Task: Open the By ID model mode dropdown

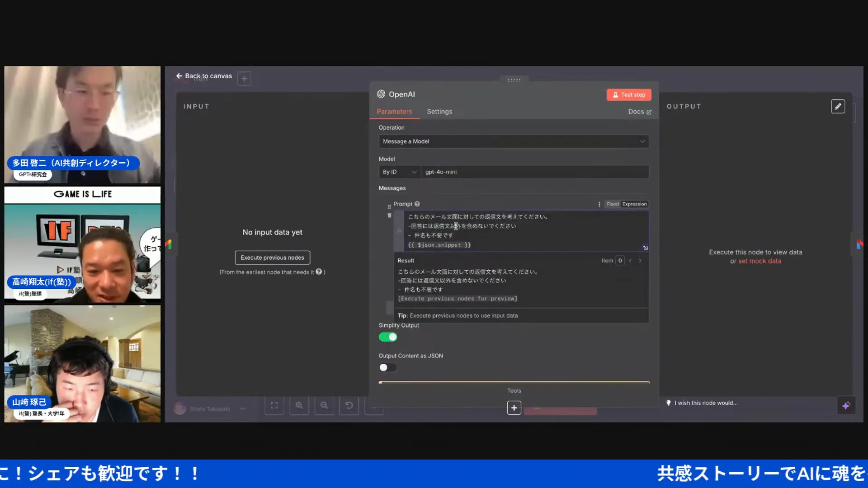Action: 400,172
